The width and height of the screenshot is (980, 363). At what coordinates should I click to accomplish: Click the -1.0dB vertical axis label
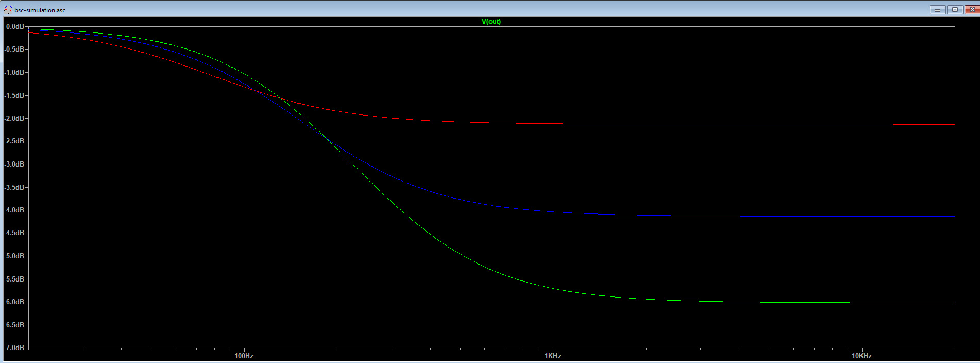(x=14, y=73)
